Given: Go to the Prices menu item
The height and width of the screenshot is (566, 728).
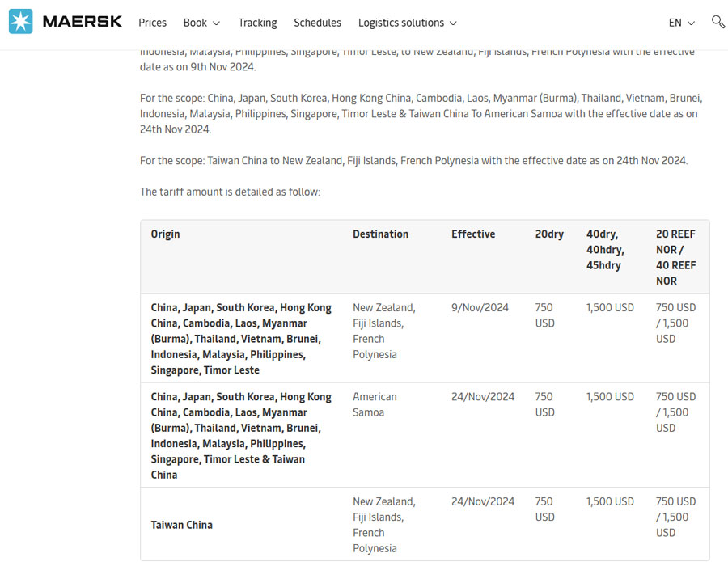Looking at the screenshot, I should [x=152, y=23].
